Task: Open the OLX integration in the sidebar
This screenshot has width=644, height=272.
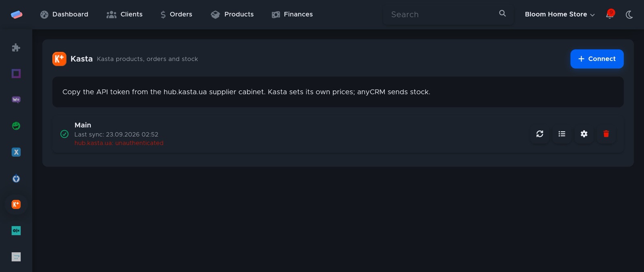Action: coord(16,230)
